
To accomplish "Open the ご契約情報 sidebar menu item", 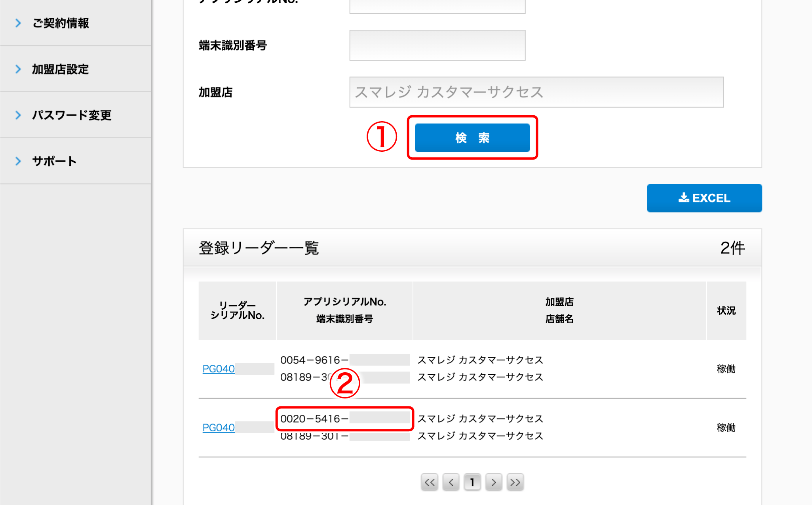I will (61, 23).
